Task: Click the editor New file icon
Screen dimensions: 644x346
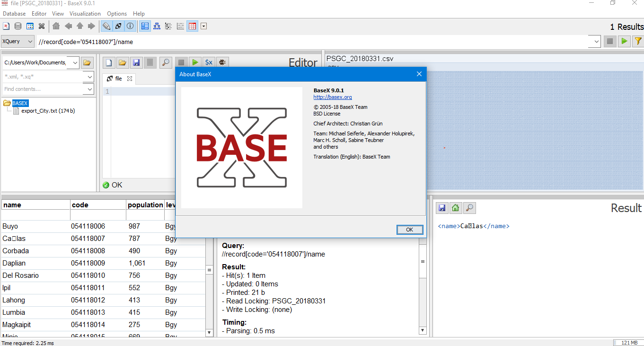Action: [x=109, y=62]
